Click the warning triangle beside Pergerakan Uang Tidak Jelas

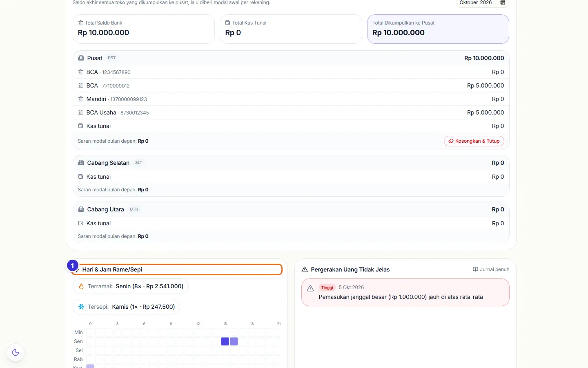[305, 269]
